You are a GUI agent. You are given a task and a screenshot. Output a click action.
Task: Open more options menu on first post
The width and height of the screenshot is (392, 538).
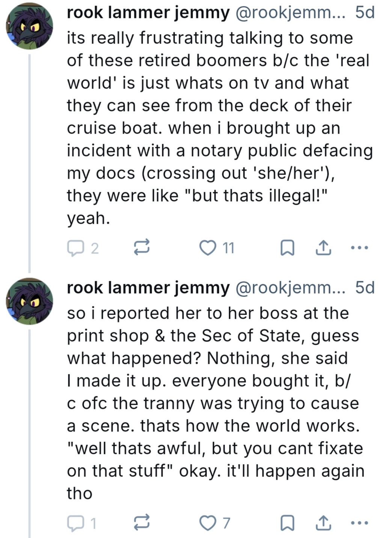[x=359, y=248]
